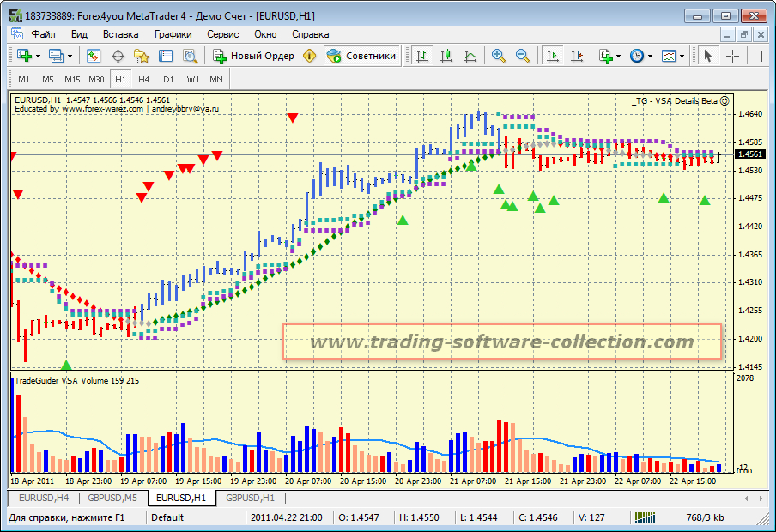Select the H4 timeframe button
This screenshot has height=532, width=776.
pyautogui.click(x=144, y=79)
